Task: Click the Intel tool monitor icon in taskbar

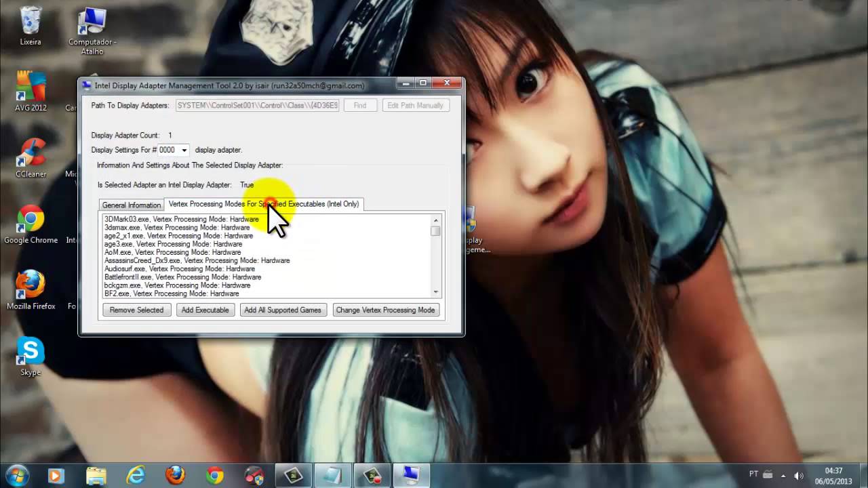Action: [412, 476]
